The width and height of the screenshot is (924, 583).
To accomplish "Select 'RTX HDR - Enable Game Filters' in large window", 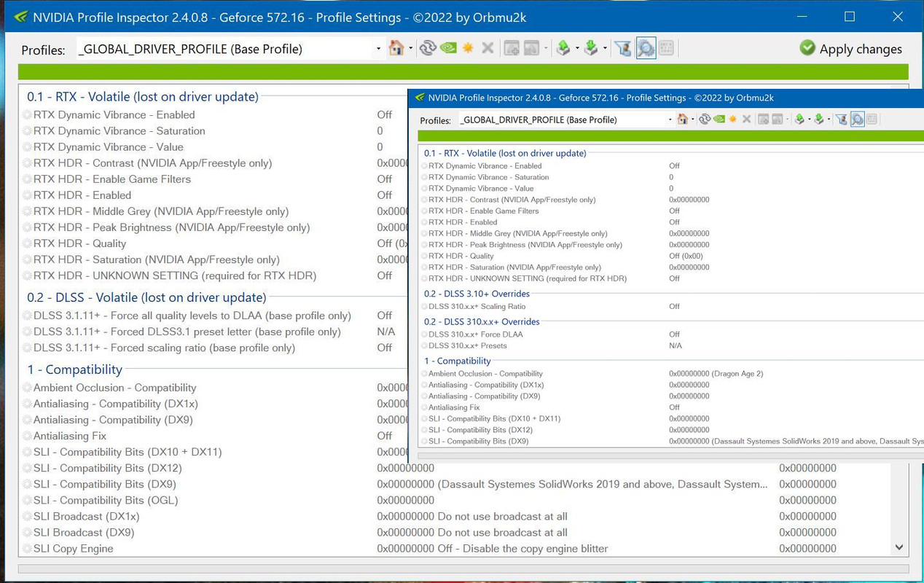I will [112, 179].
